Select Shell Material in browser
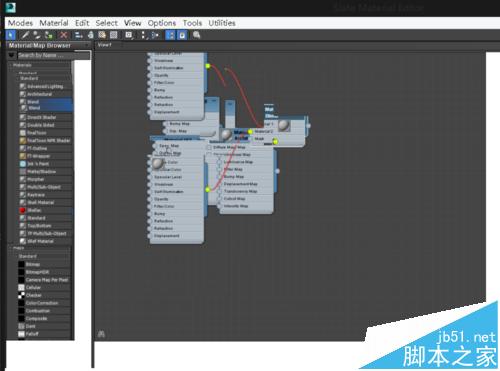 (x=45, y=202)
